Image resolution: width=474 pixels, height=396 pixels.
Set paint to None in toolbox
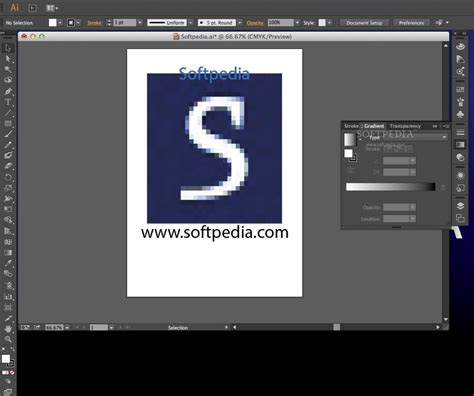[12, 372]
